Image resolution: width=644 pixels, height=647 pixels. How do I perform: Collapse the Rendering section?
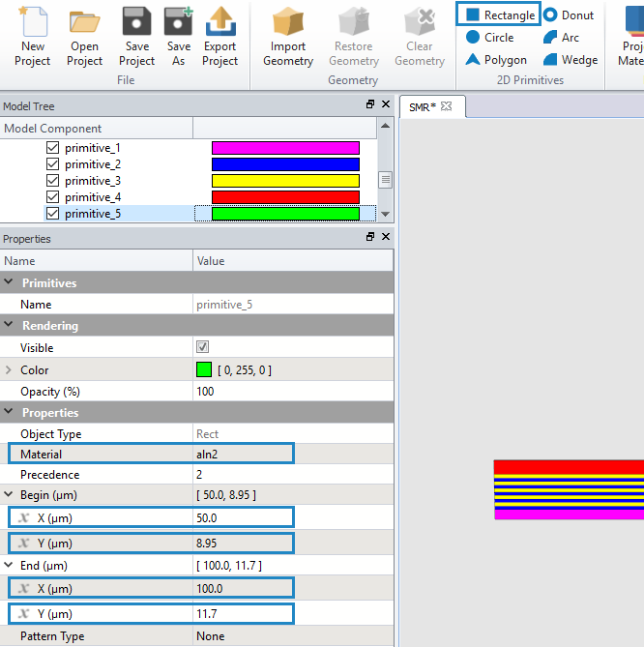point(9,325)
